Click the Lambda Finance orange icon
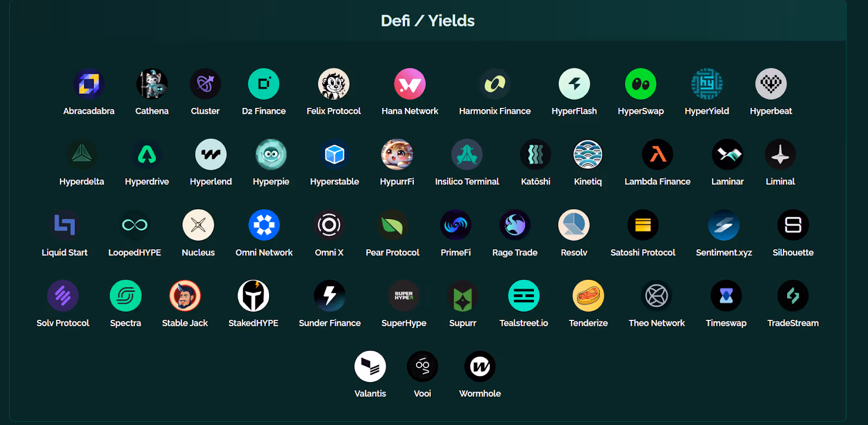This screenshot has height=425, width=868. pos(658,154)
